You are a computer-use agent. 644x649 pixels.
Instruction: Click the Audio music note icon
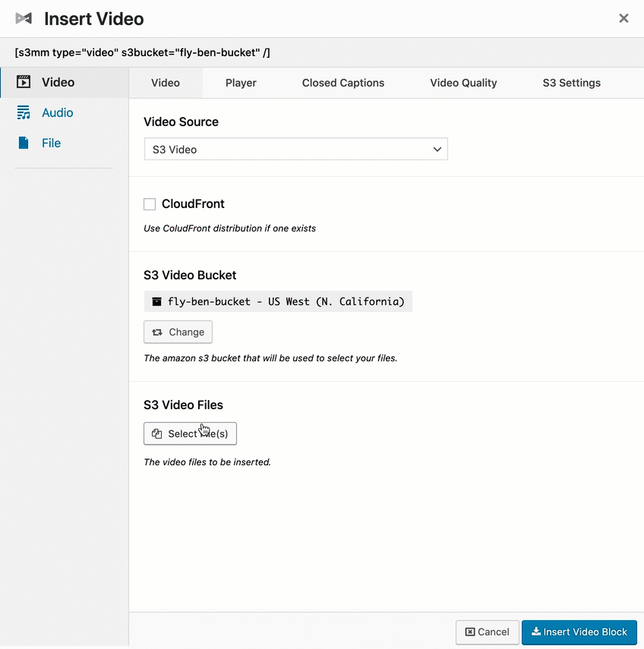[24, 112]
